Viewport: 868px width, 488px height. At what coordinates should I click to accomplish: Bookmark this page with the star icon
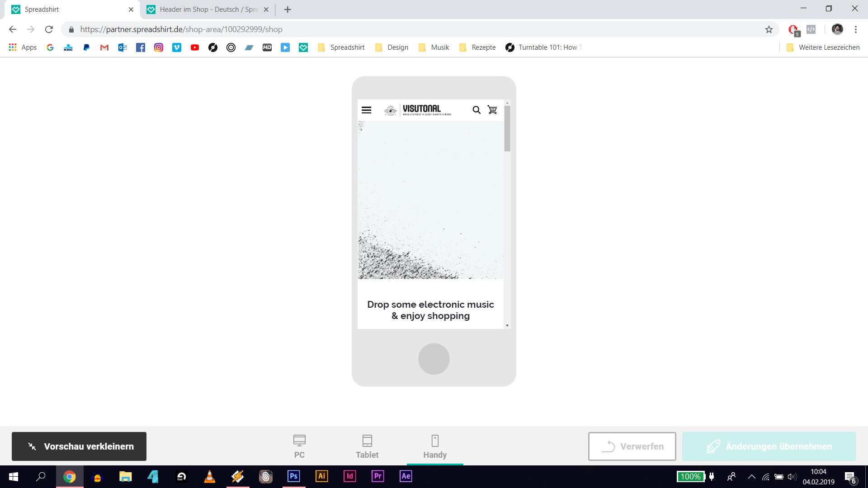[769, 29]
